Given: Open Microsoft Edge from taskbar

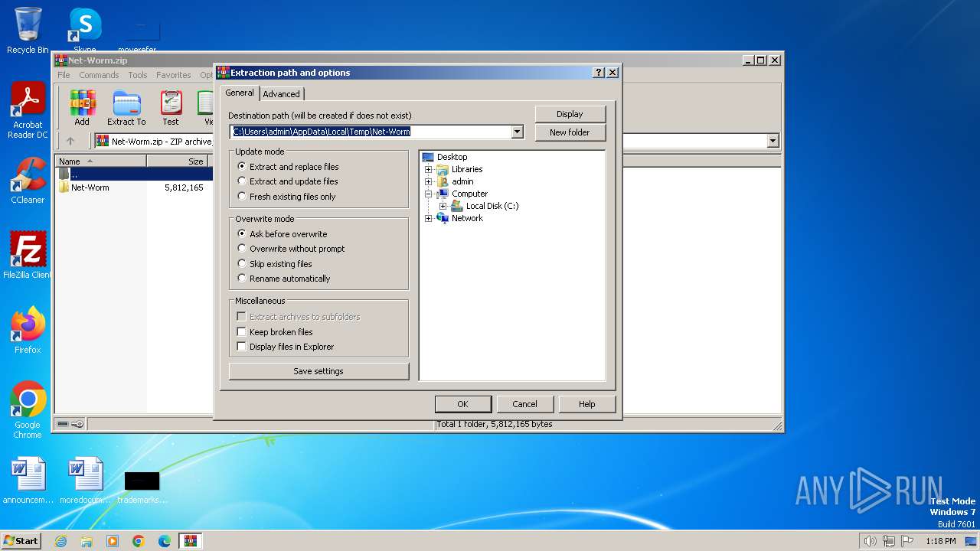Looking at the screenshot, I should pos(165,541).
